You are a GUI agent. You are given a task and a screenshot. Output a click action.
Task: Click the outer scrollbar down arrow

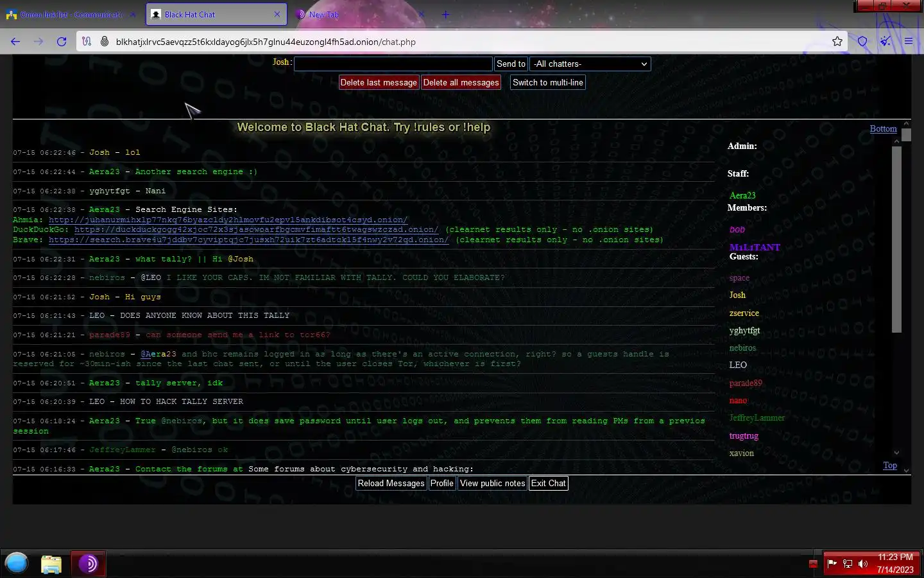tap(906, 470)
